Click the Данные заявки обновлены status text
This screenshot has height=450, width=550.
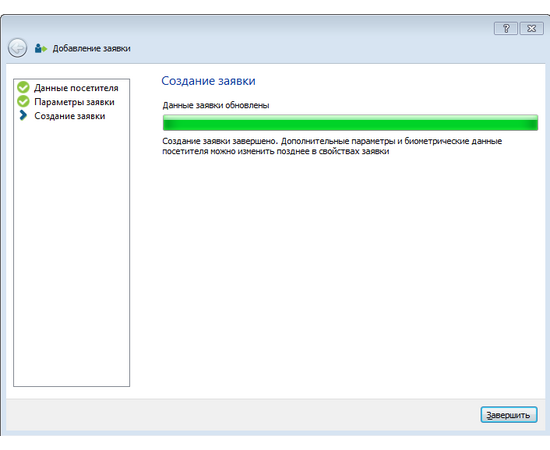tap(216, 105)
